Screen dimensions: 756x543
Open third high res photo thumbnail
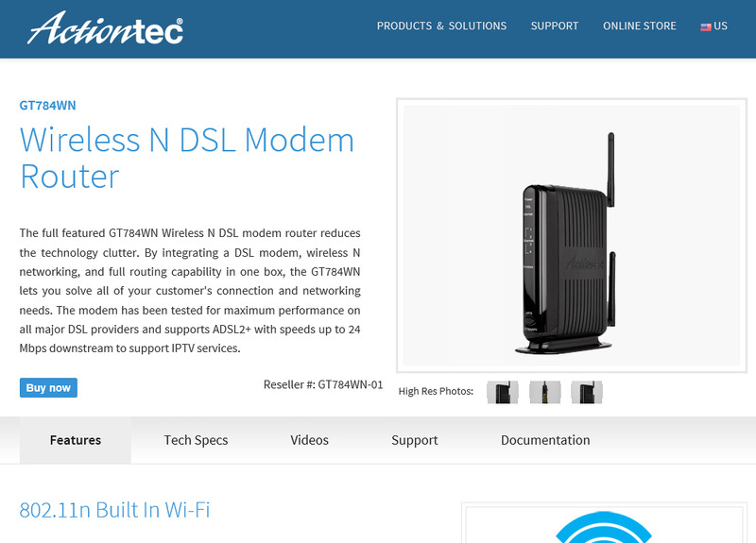click(x=587, y=392)
